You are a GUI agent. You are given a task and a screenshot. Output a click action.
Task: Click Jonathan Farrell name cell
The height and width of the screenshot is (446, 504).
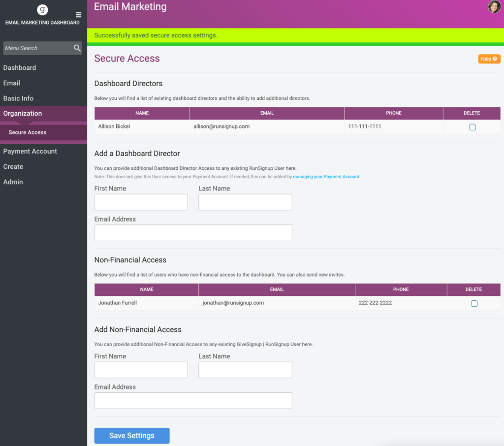pos(146,303)
